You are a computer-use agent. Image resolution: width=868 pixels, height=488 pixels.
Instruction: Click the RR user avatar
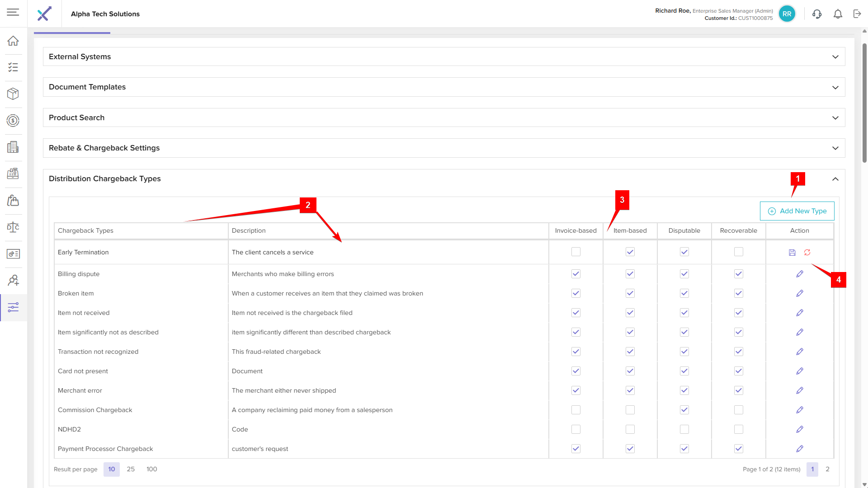click(787, 14)
